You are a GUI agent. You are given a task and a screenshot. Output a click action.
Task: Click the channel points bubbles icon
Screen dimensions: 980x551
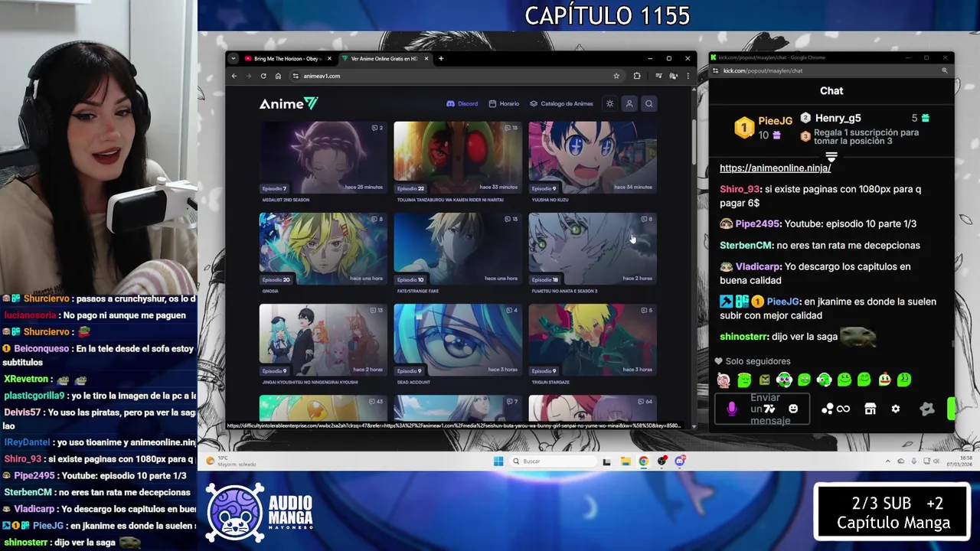click(x=827, y=409)
